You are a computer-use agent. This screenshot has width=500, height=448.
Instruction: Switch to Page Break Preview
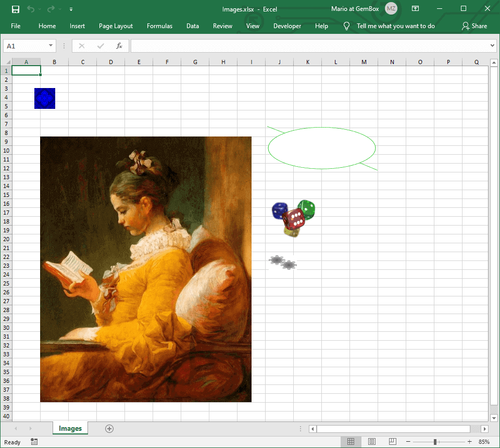pos(392,442)
